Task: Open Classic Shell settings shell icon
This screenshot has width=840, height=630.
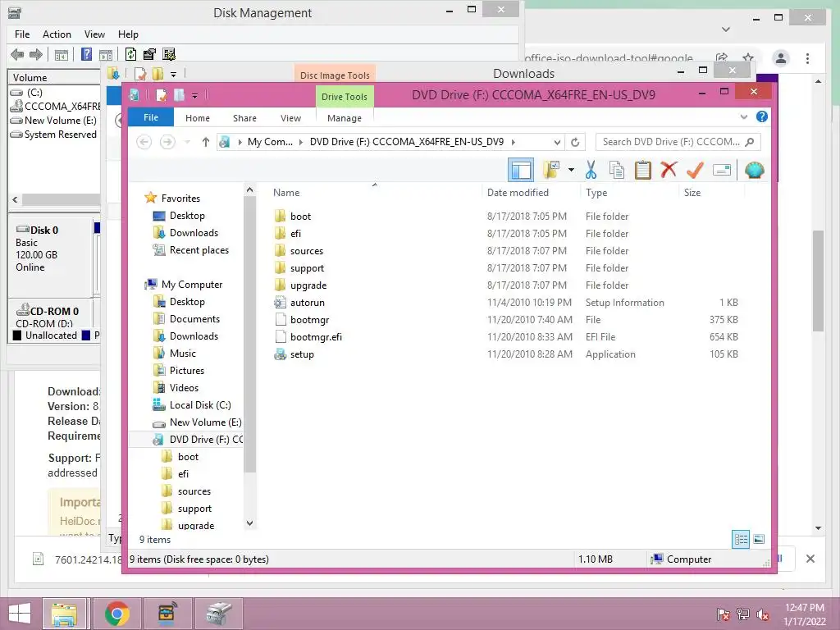Action: [755, 171]
